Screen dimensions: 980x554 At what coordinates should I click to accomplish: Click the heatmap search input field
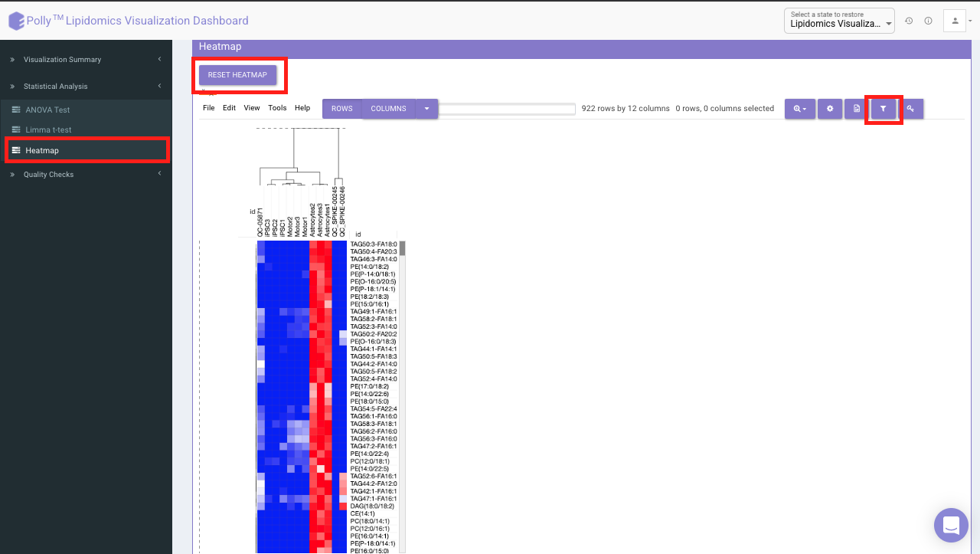[508, 109]
